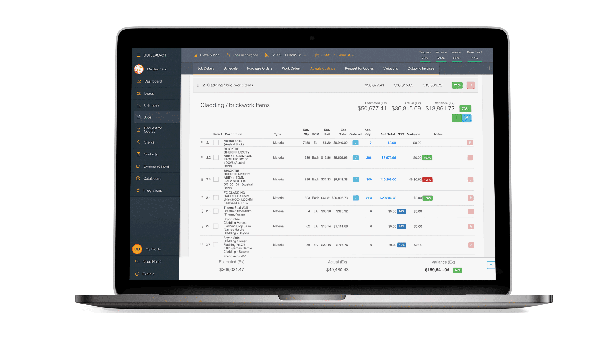
Task: Open the Actual Costings tab
Action: [x=323, y=68]
